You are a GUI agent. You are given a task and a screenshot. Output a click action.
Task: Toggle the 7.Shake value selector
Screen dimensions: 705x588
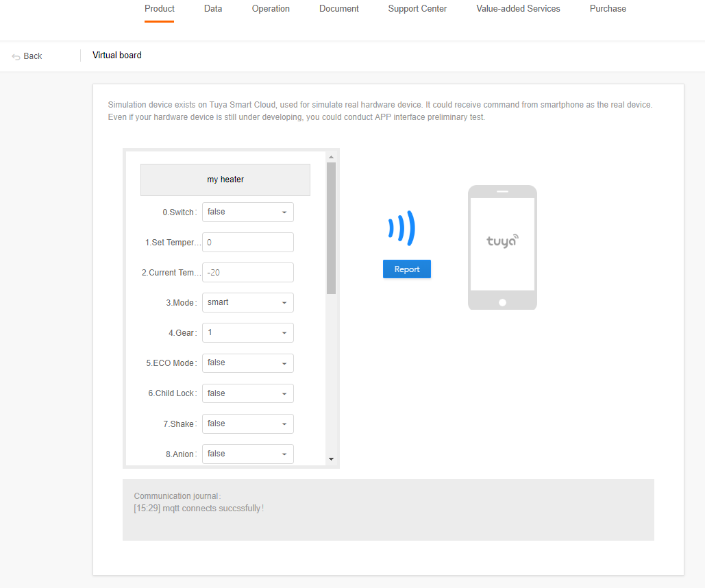pyautogui.click(x=247, y=424)
